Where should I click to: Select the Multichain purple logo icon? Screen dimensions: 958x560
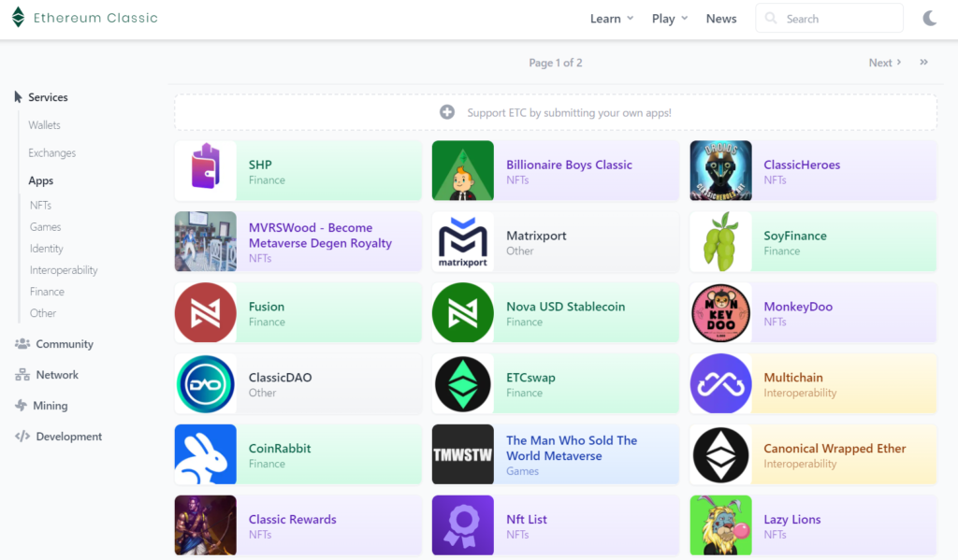point(720,384)
